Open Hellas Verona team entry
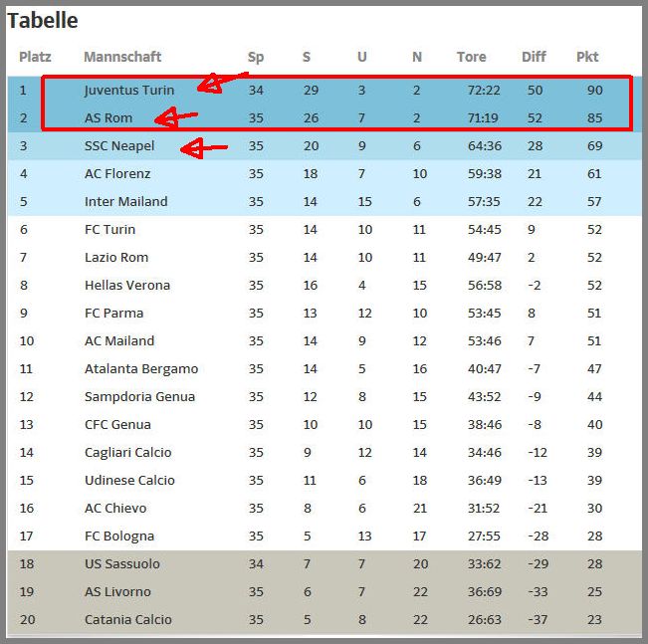 [127, 286]
